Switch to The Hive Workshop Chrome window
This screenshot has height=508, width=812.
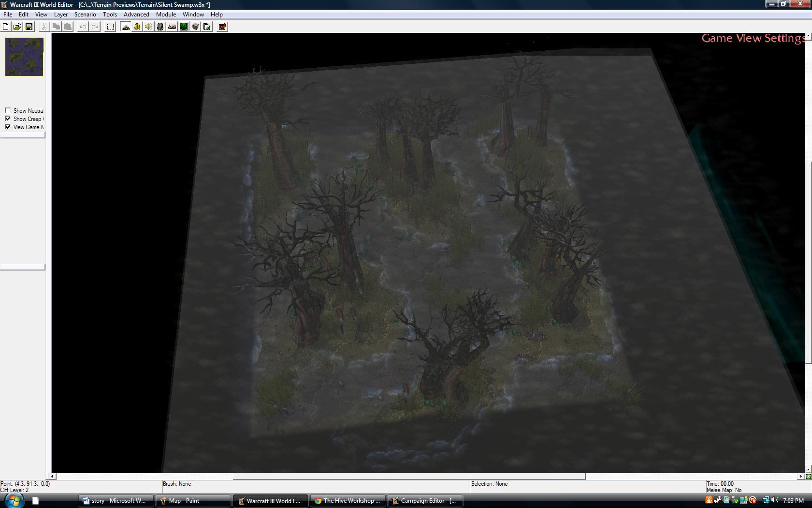(x=348, y=501)
